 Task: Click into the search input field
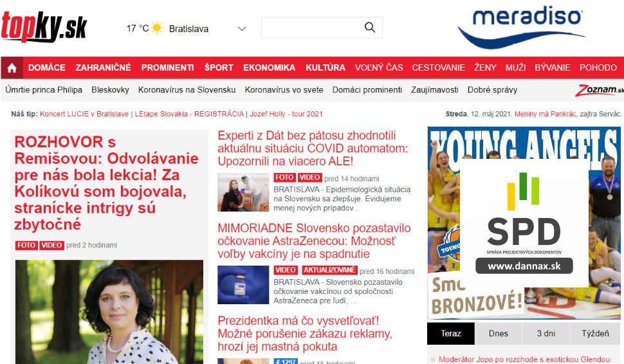311,28
